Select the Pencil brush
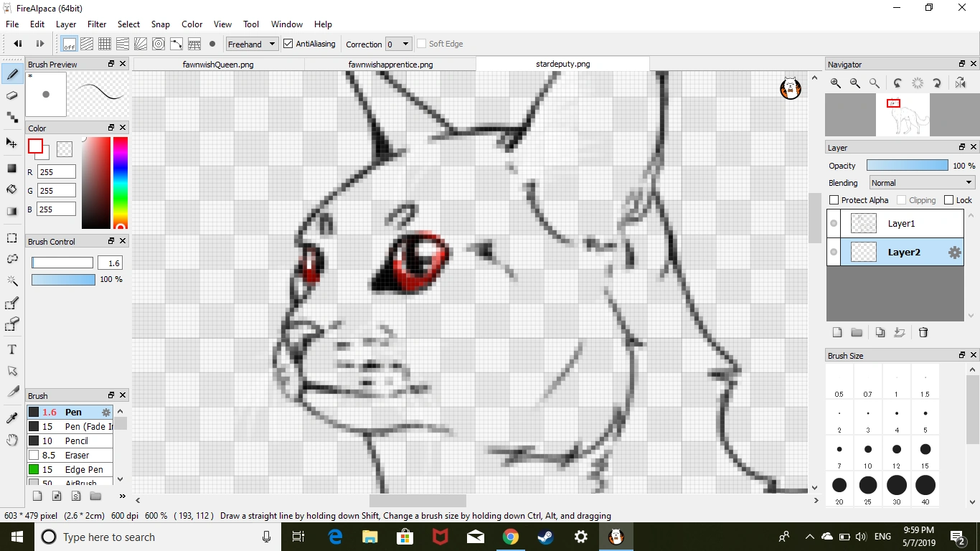This screenshot has height=551, width=980. pyautogui.click(x=70, y=441)
